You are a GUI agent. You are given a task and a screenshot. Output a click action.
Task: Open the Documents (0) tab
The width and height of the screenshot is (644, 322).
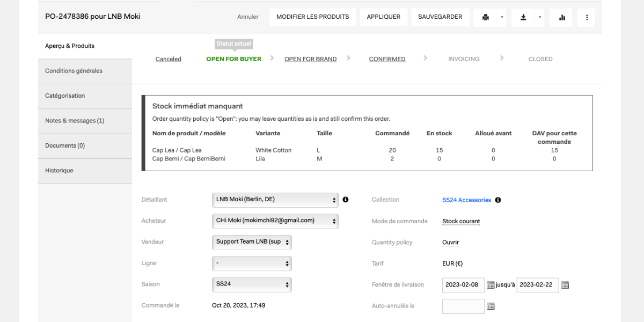click(85, 145)
